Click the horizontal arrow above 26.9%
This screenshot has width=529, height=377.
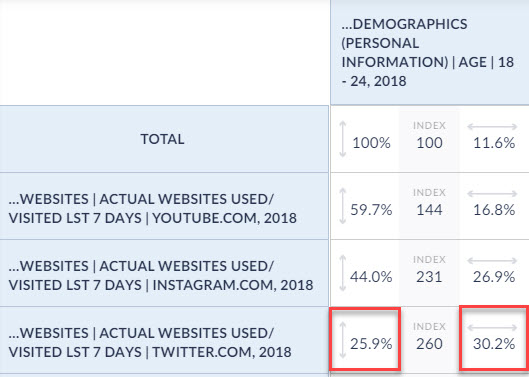click(492, 261)
